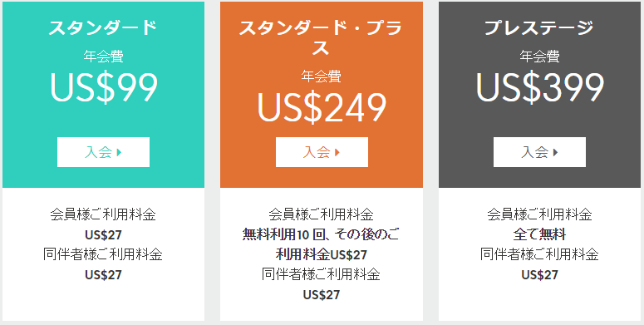Click the US$399 annual fee price

[x=539, y=87]
